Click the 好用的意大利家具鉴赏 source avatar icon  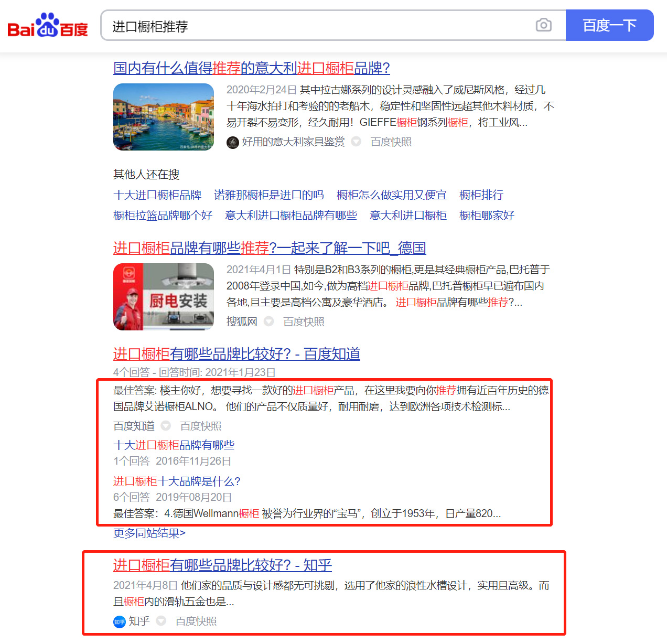tap(233, 142)
